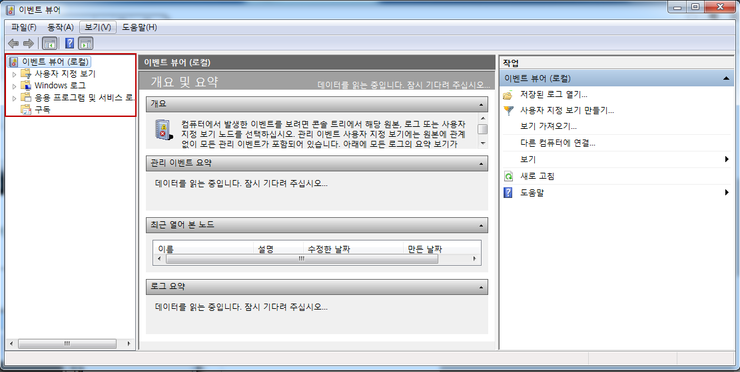Toggle the action pane toolbar icon
Viewport: 740px width, 372px height.
tap(85, 44)
